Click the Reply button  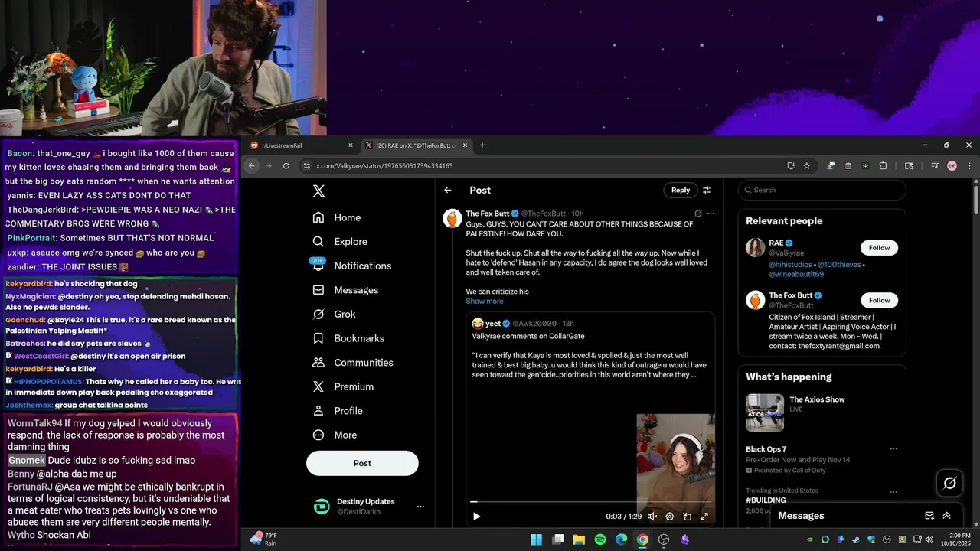pyautogui.click(x=681, y=191)
